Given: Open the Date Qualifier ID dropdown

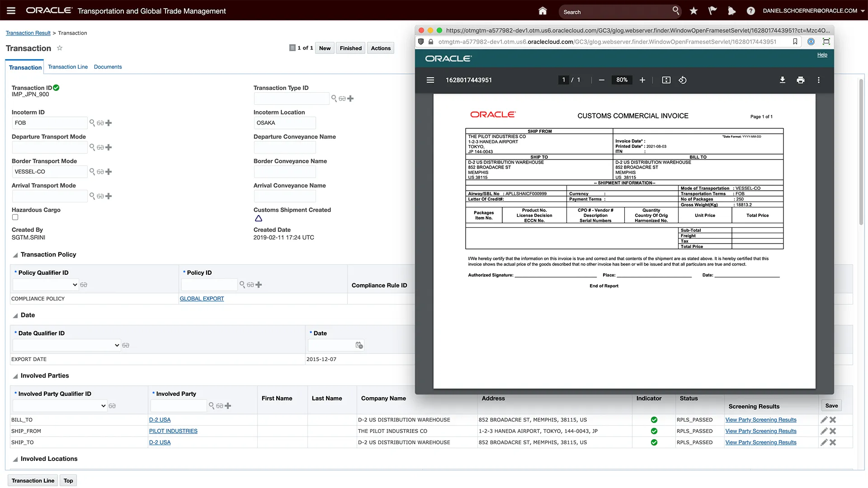Looking at the screenshot, I should coord(66,345).
